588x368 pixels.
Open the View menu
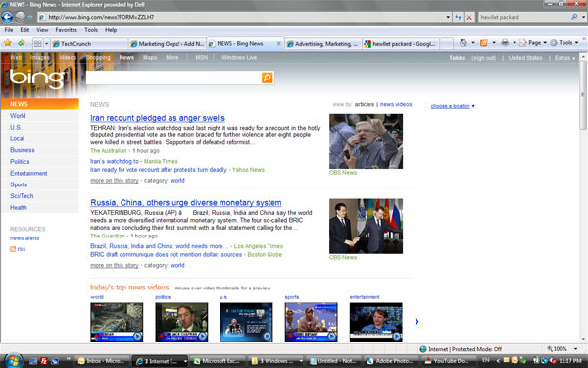click(x=42, y=30)
